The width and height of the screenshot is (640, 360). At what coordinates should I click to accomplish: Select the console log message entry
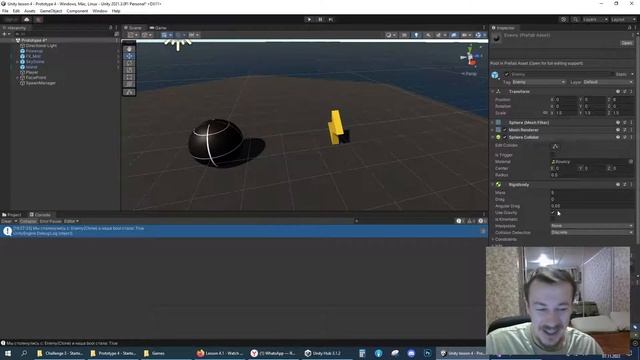tap(244, 231)
